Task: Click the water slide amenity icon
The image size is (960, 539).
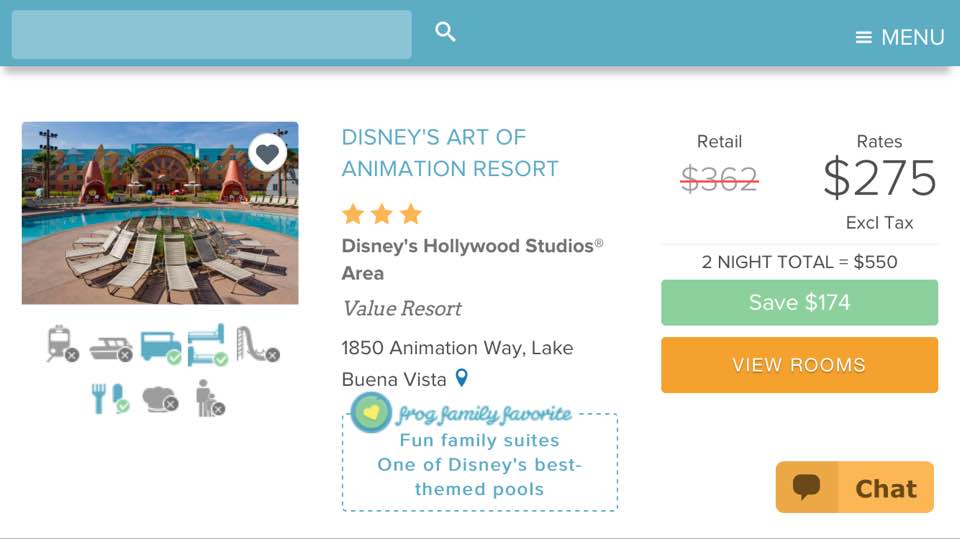Action: click(257, 344)
